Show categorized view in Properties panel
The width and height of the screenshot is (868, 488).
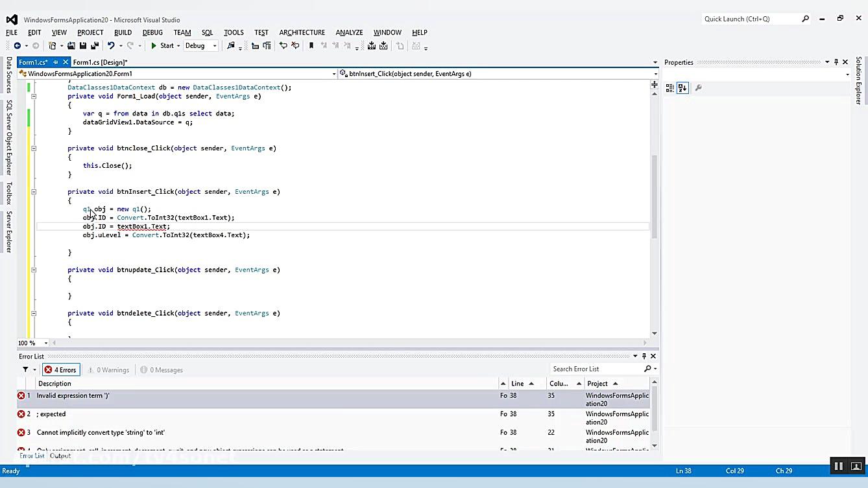[670, 88]
